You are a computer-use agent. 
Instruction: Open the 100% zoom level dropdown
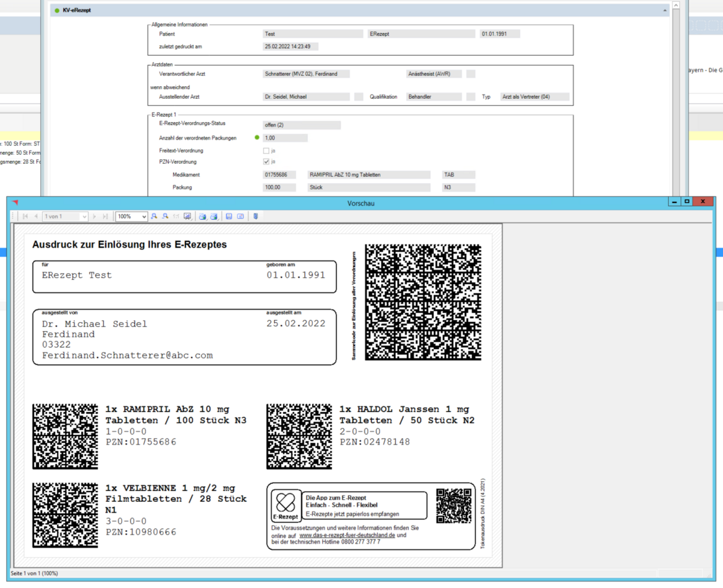pos(144,216)
